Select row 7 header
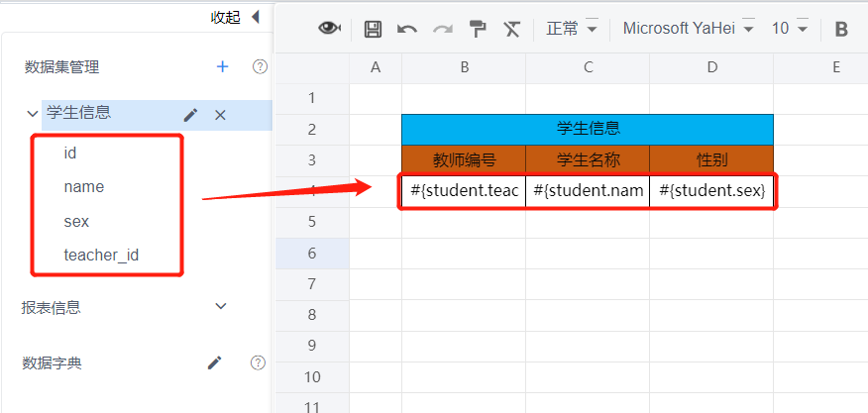 pos(312,284)
